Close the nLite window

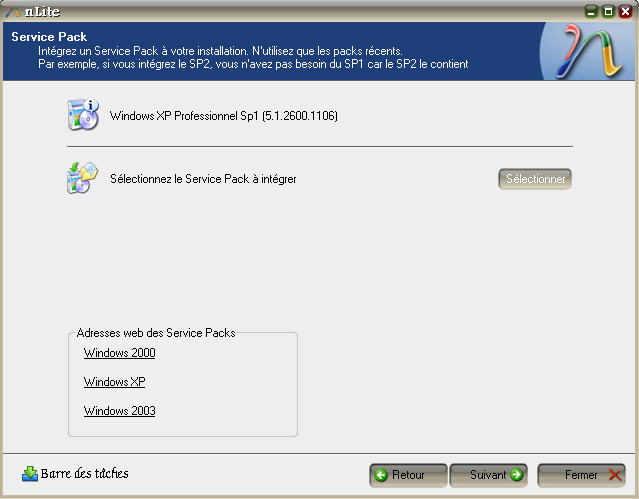pyautogui.click(x=625, y=11)
